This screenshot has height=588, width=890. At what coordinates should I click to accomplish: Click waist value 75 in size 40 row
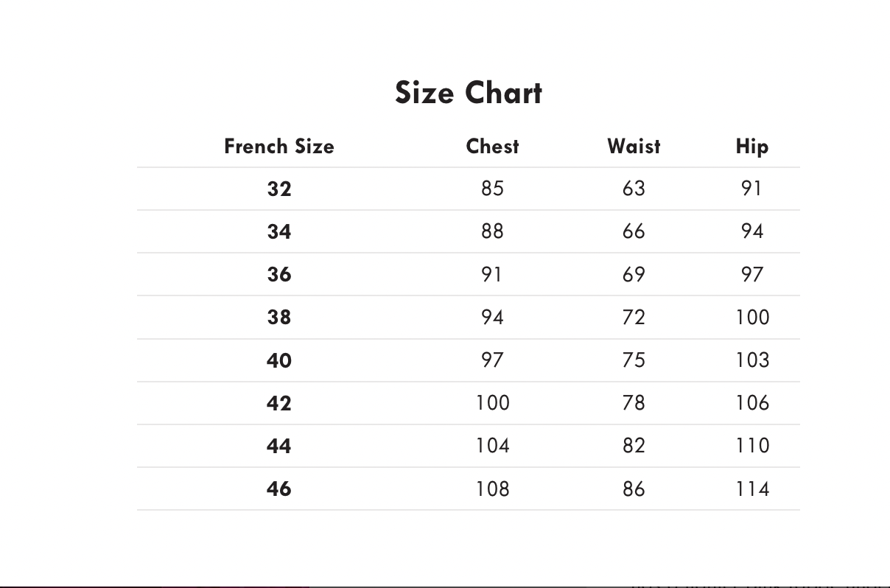point(634,360)
